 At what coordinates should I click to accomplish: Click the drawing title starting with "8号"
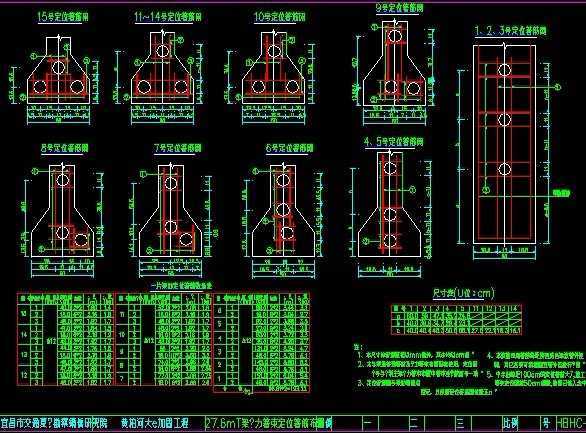65,148
